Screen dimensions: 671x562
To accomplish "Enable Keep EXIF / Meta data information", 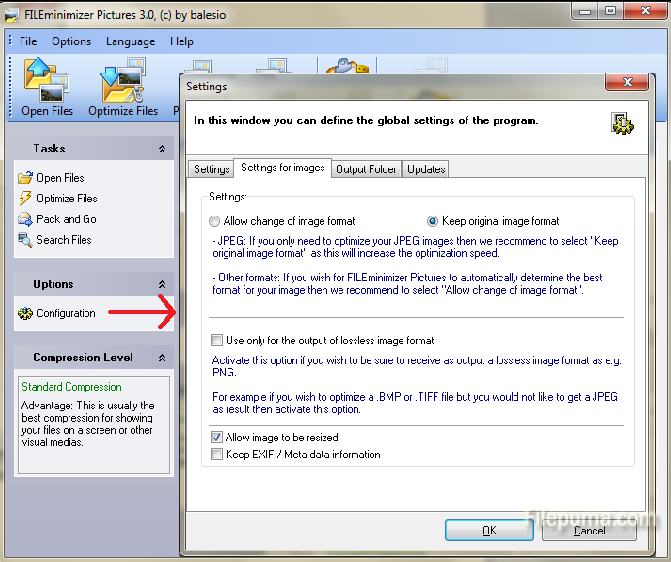I will pyautogui.click(x=217, y=454).
